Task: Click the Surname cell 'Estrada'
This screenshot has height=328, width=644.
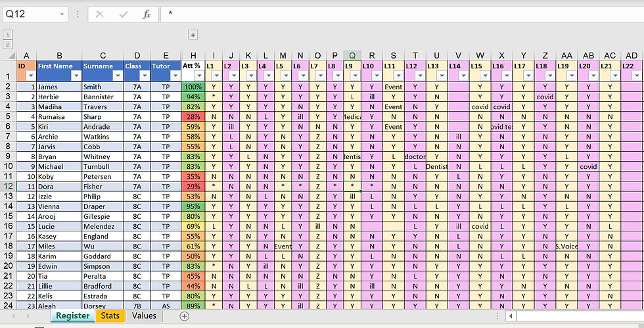Action: pos(103,296)
